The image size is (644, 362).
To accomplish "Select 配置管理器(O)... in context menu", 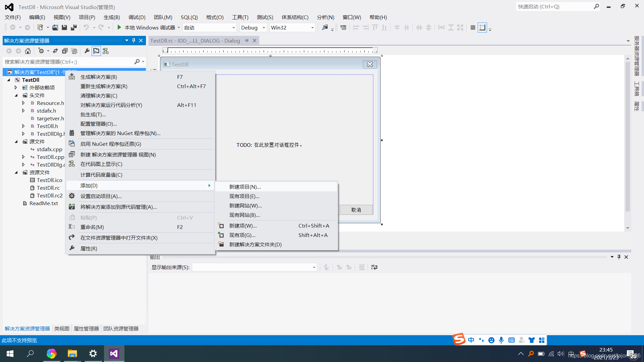I will tap(99, 124).
